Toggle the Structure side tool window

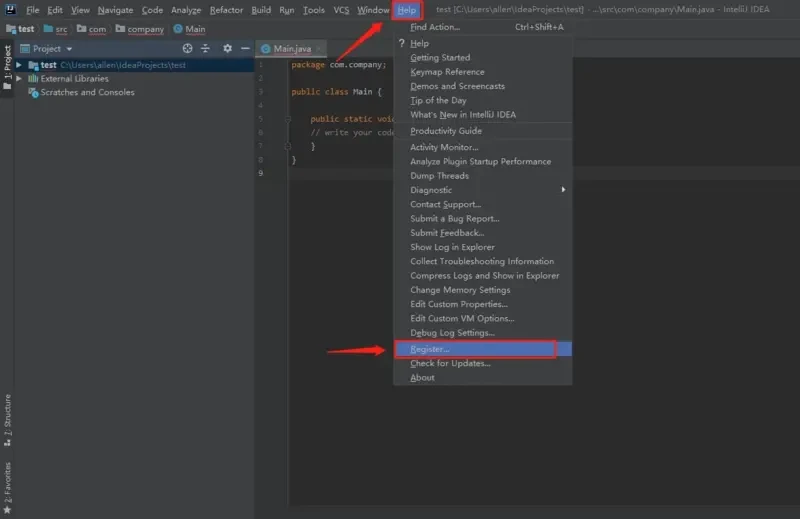tap(7, 418)
